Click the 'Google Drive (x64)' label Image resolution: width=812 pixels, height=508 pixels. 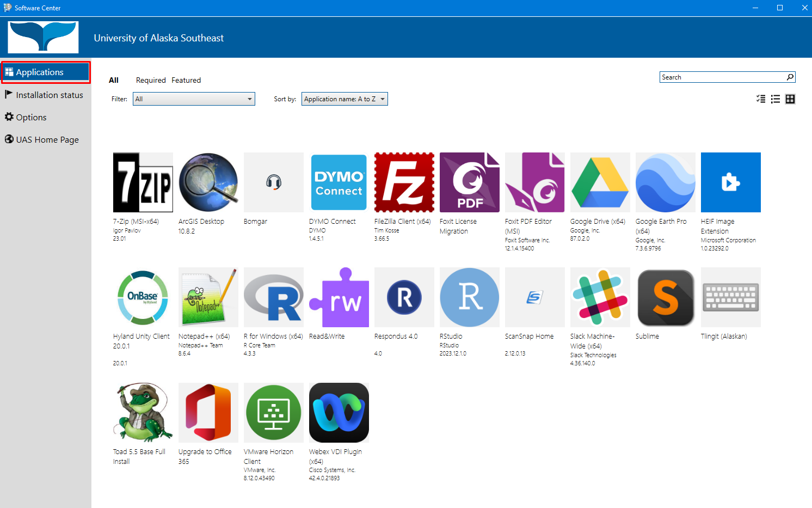[x=598, y=222]
